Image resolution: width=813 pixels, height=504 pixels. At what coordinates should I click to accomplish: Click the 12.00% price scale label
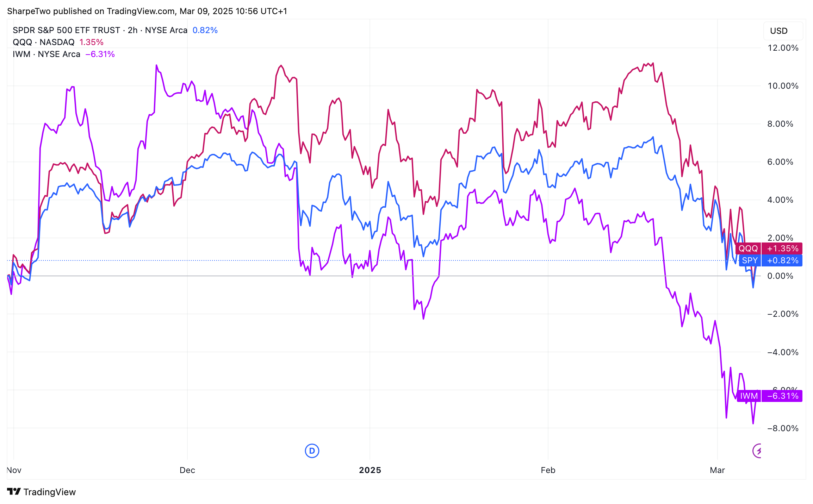click(x=783, y=48)
